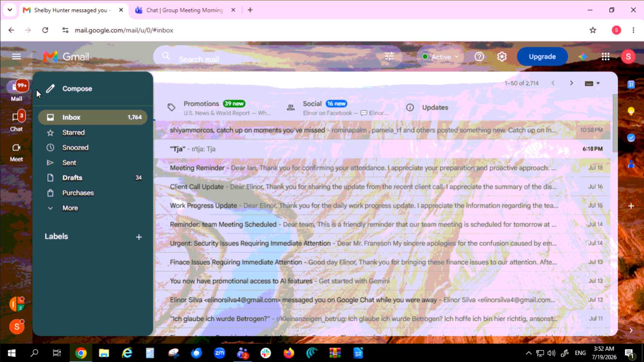
Task: Open Urgent: Security Issues email
Action: tap(382, 243)
